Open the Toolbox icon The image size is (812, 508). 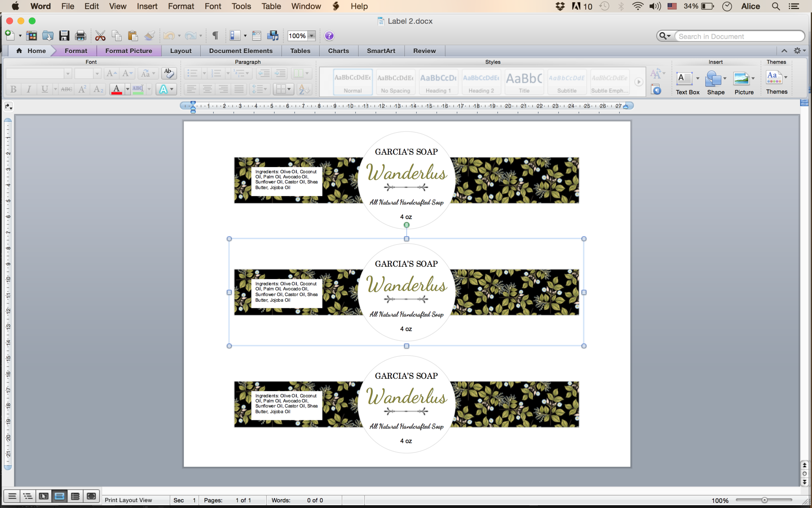(x=257, y=36)
